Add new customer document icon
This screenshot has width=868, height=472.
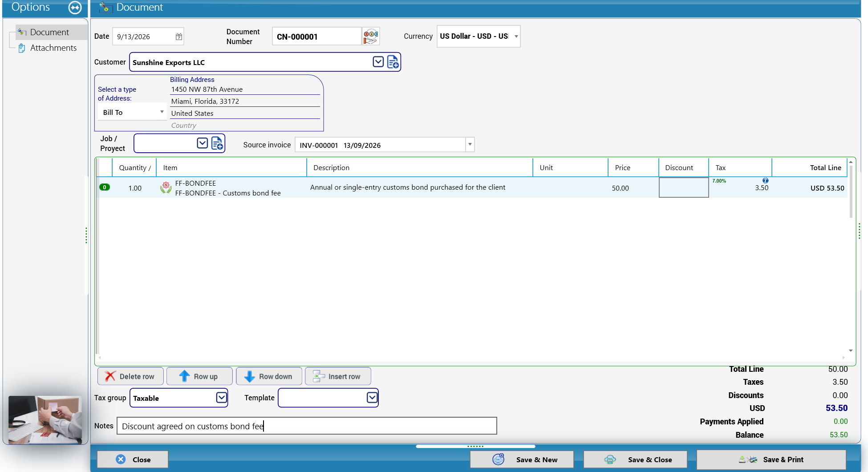coord(393,62)
